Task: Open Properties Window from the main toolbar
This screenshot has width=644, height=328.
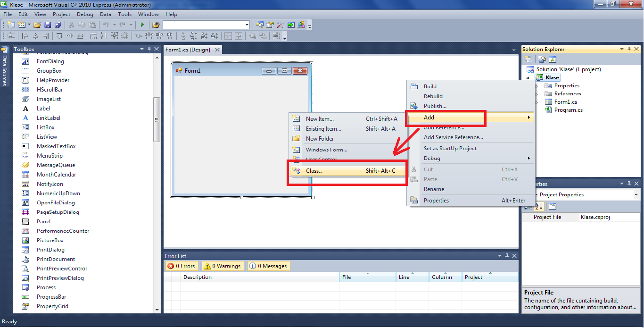Action: [270, 25]
